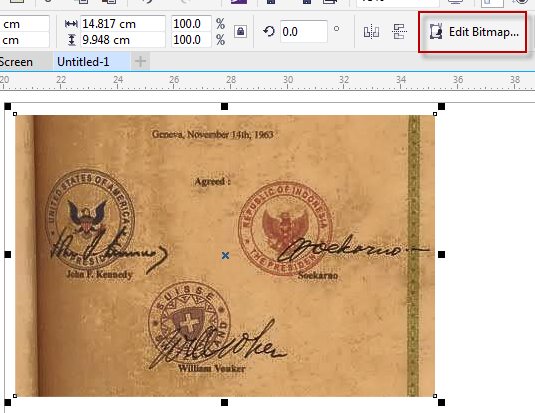Click the bottom-center selection handle
The image size is (535, 413).
pyautogui.click(x=224, y=402)
